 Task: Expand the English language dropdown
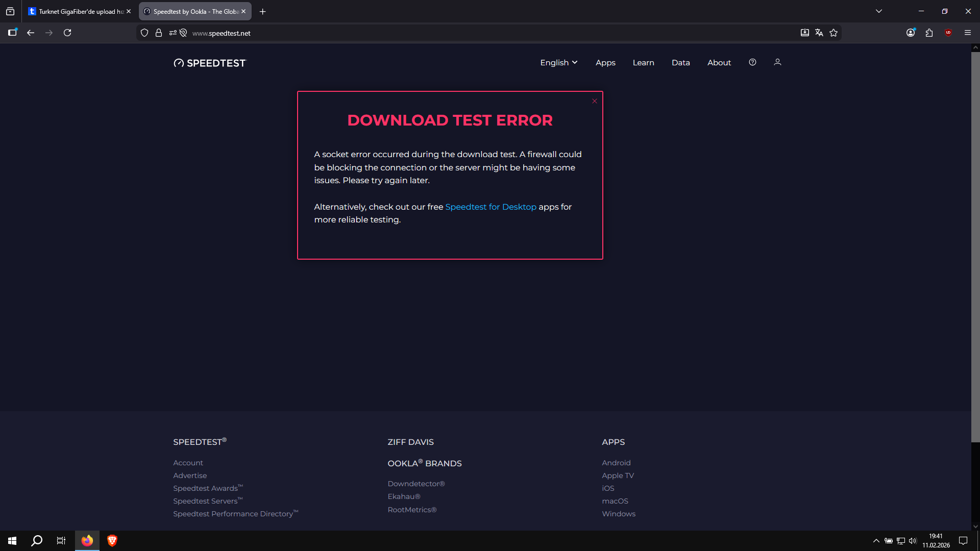(x=559, y=62)
